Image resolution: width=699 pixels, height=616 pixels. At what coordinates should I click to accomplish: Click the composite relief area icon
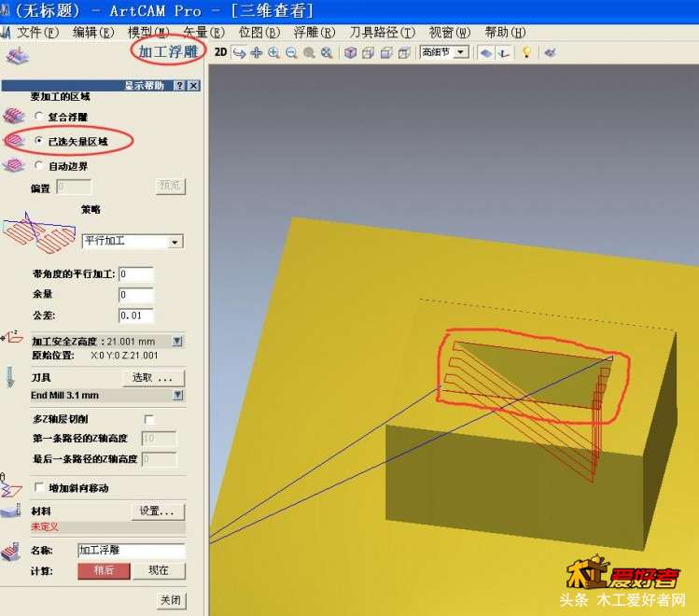[13, 116]
